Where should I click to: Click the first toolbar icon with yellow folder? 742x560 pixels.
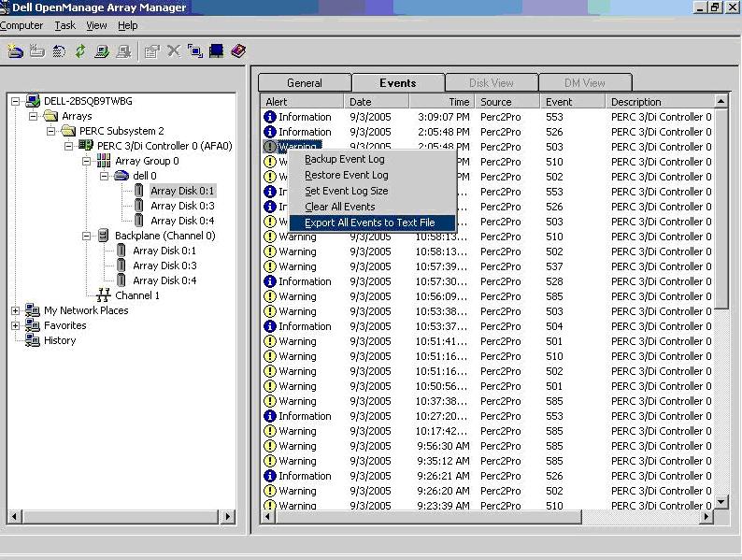pos(15,50)
